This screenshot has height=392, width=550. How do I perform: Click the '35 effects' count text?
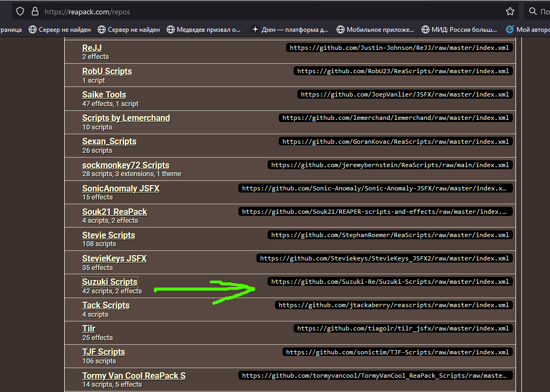pyautogui.click(x=98, y=268)
